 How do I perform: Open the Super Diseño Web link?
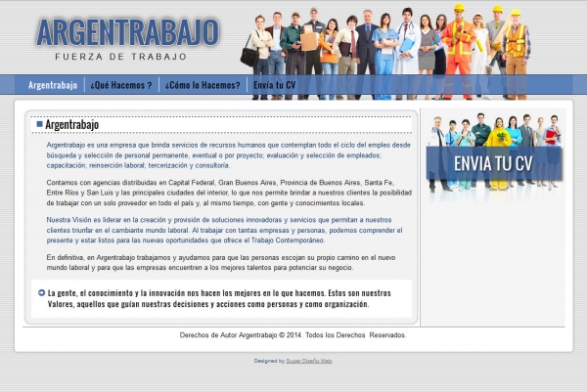click(x=309, y=361)
